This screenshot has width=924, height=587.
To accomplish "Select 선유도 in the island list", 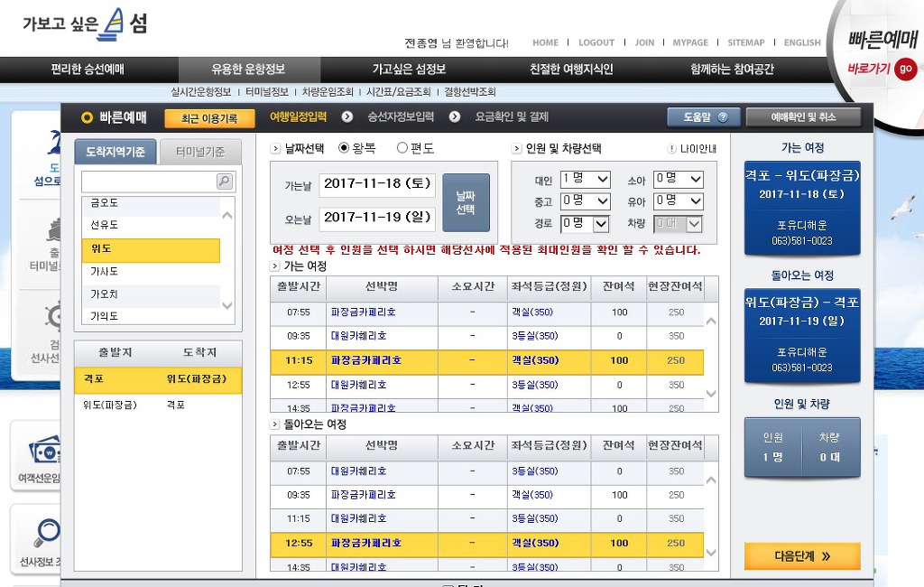I will tap(151, 225).
